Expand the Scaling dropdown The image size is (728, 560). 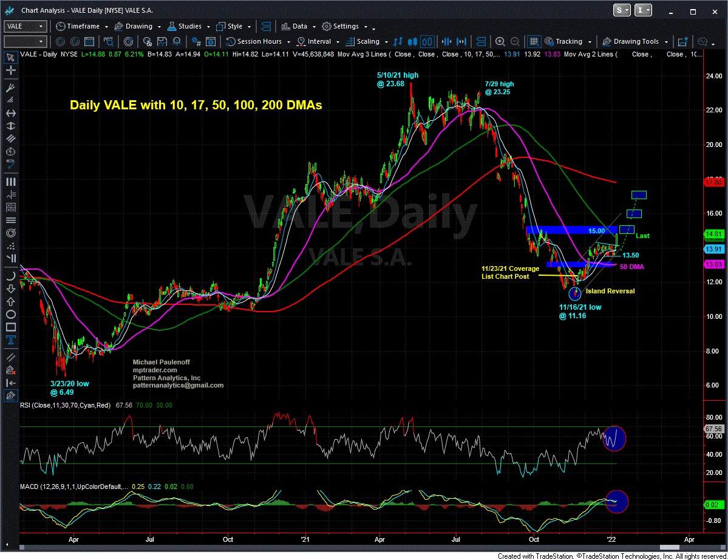click(x=386, y=42)
